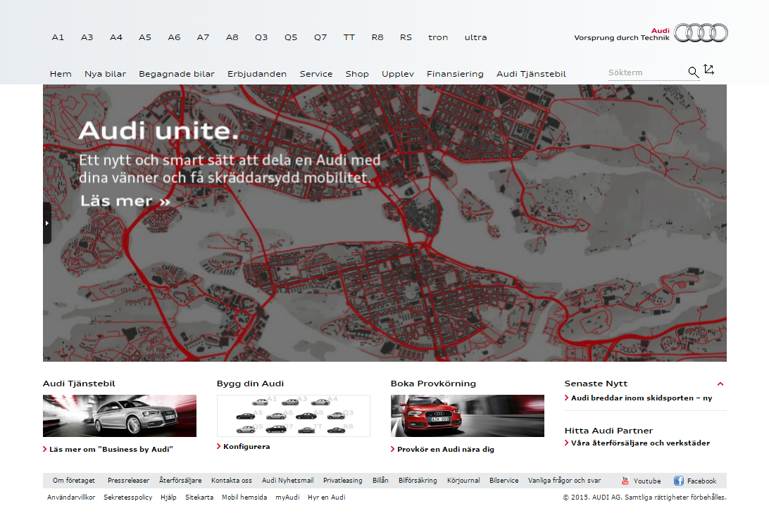Click the Audi Tjänstebil car thumbnail

[120, 416]
